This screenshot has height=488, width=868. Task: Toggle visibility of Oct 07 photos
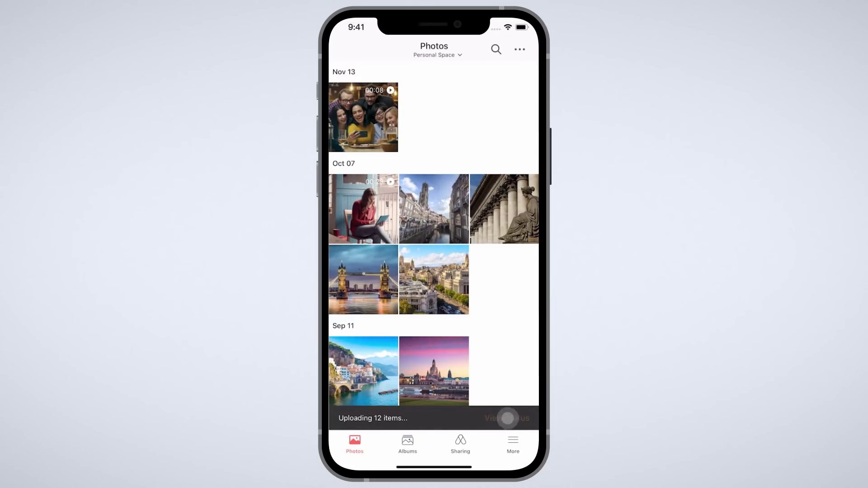(x=344, y=163)
